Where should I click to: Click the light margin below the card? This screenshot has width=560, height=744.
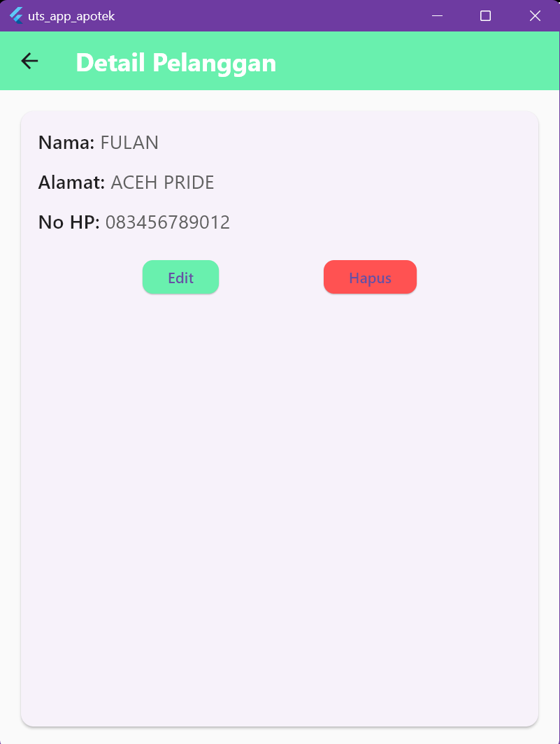click(x=280, y=736)
